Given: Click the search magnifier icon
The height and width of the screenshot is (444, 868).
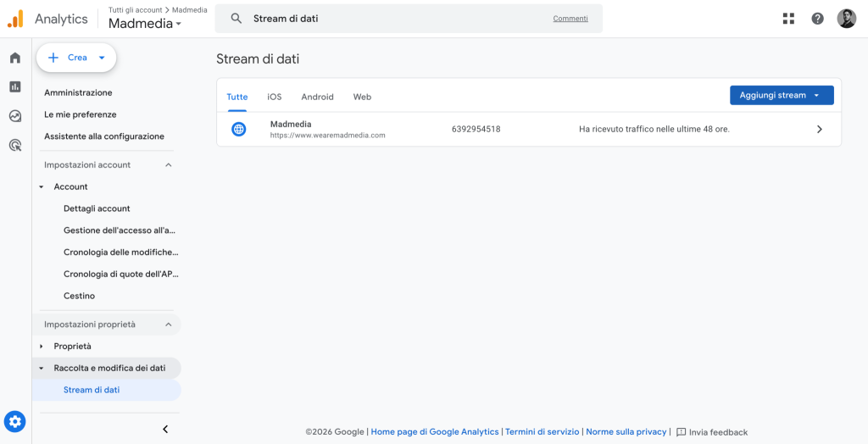Looking at the screenshot, I should tap(236, 19).
